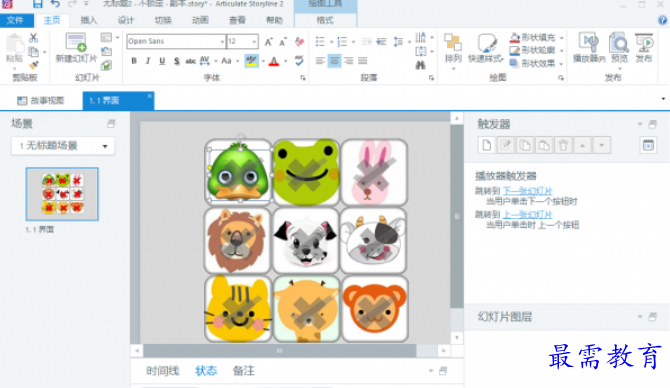The image size is (670, 388).
Task: Click the red font color button
Action: [274, 61]
